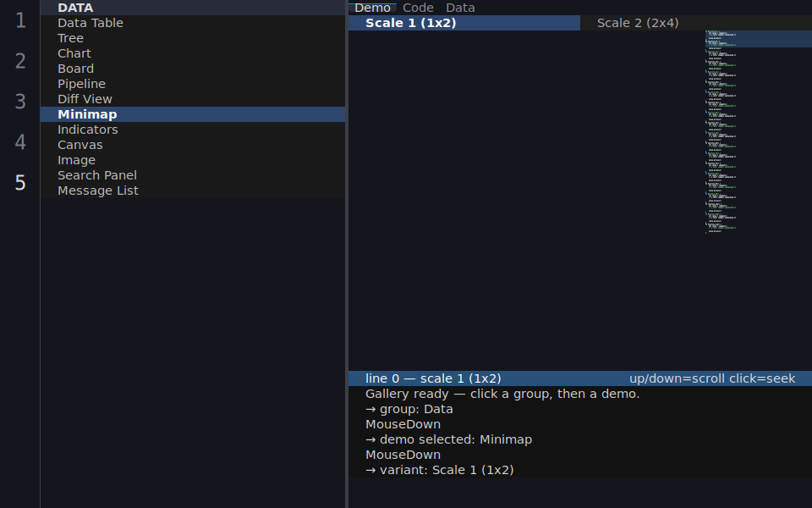Switch to group number 3

point(20,102)
